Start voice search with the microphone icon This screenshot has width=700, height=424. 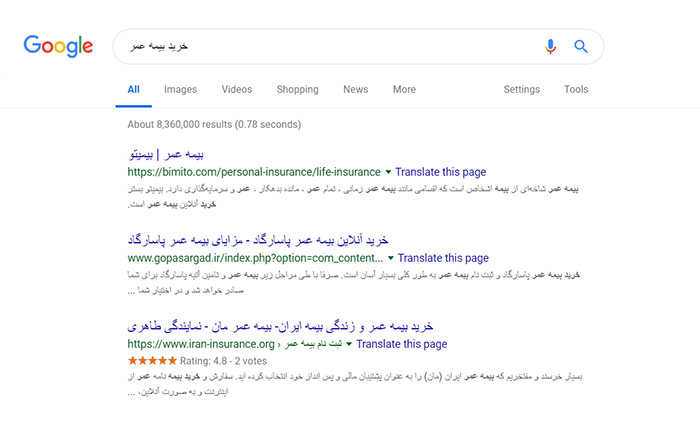550,46
